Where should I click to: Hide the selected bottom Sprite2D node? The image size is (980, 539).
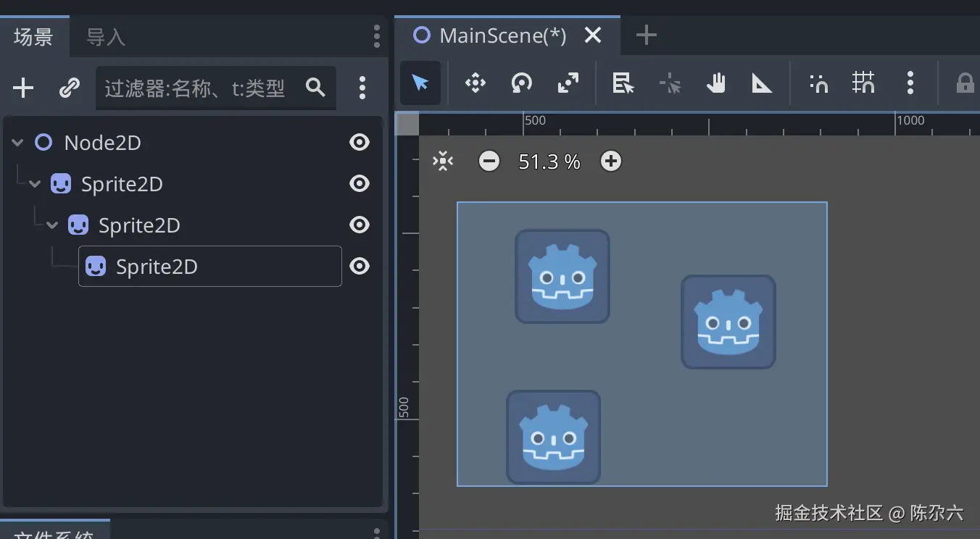pos(360,267)
